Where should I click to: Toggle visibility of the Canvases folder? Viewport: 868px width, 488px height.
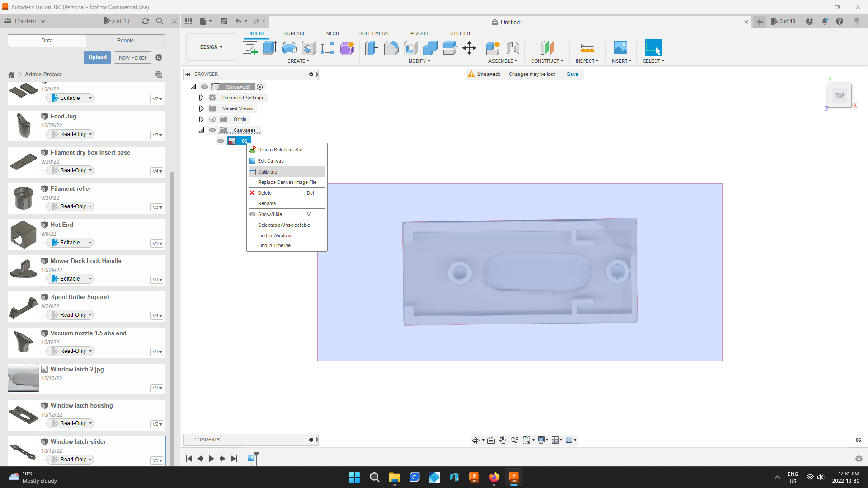click(x=212, y=130)
